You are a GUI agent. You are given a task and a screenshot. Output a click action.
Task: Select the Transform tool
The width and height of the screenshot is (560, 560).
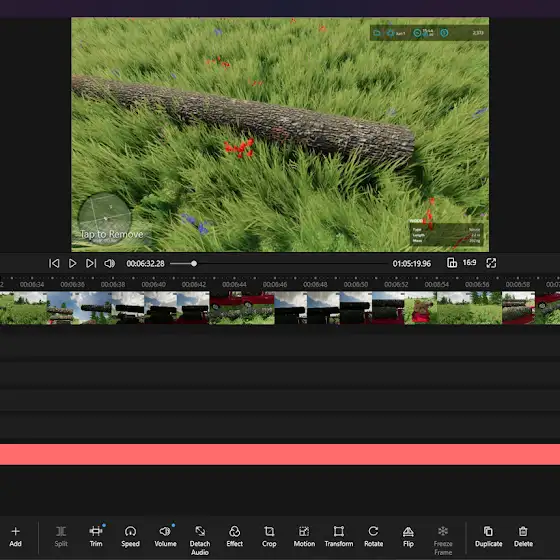(339, 536)
